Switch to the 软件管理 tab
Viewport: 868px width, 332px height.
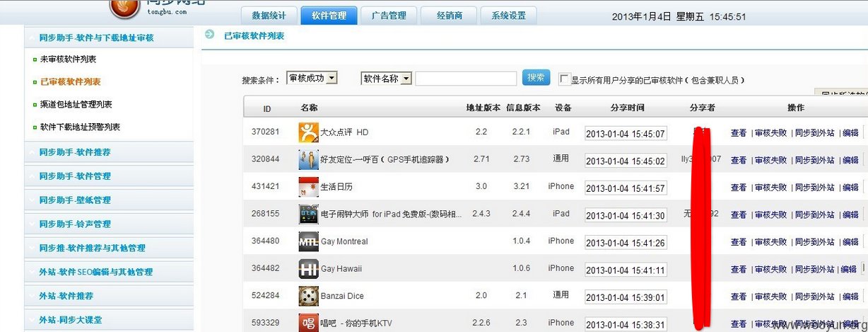point(329,16)
